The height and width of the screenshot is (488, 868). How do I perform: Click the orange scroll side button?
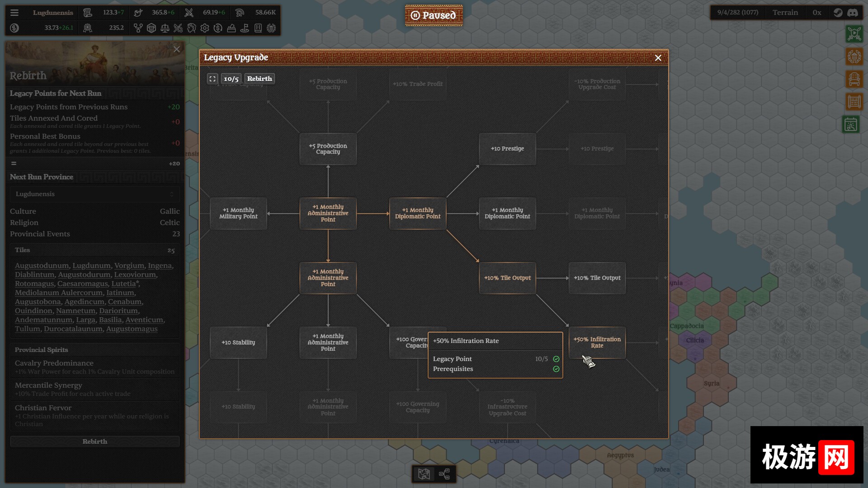[854, 102]
